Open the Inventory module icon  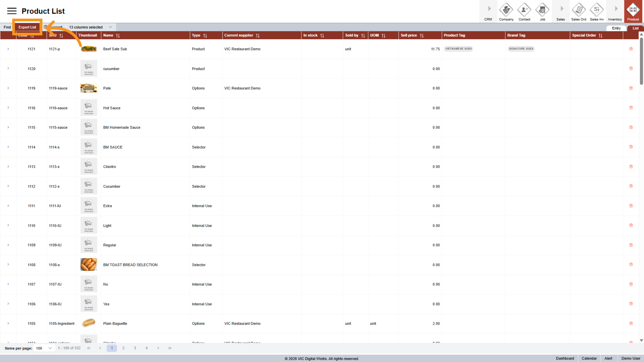[615, 11]
